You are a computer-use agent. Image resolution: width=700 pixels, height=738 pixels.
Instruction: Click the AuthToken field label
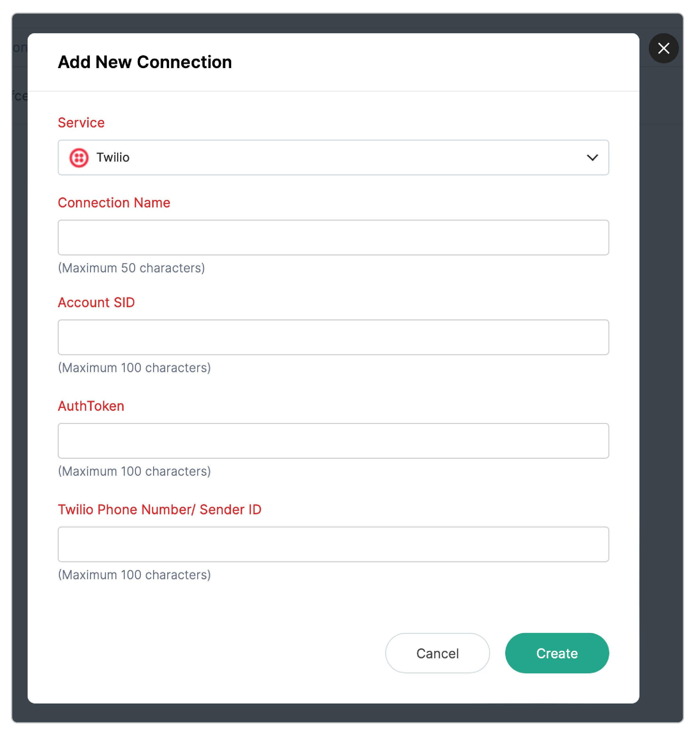coord(91,406)
